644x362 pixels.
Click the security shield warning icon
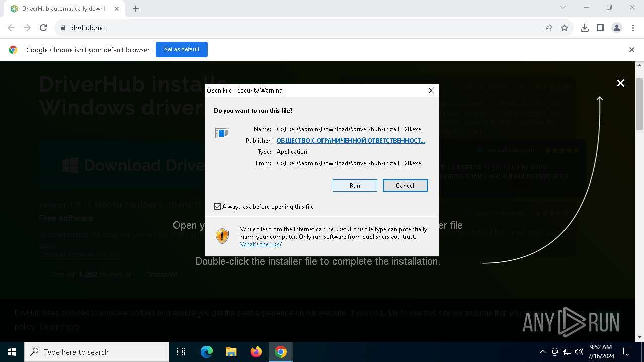[222, 236]
